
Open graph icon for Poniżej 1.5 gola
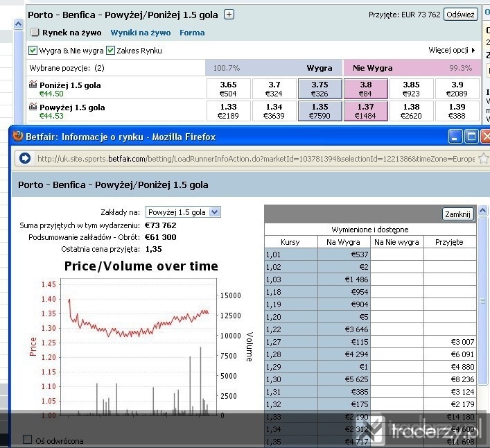point(33,85)
